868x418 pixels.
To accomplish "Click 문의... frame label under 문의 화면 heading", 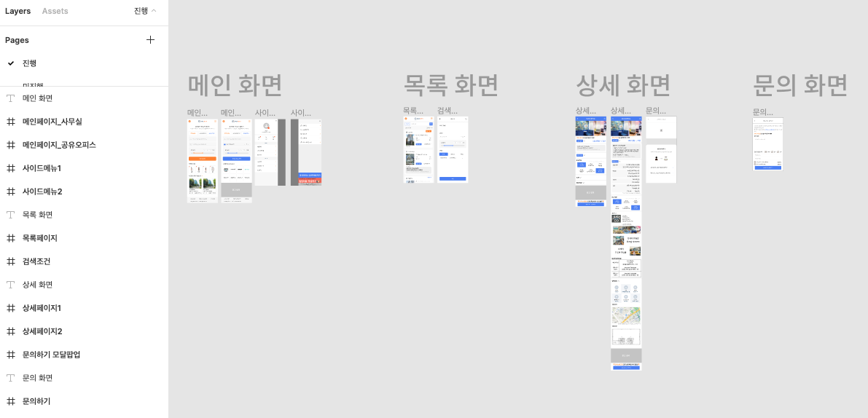I will tap(763, 111).
